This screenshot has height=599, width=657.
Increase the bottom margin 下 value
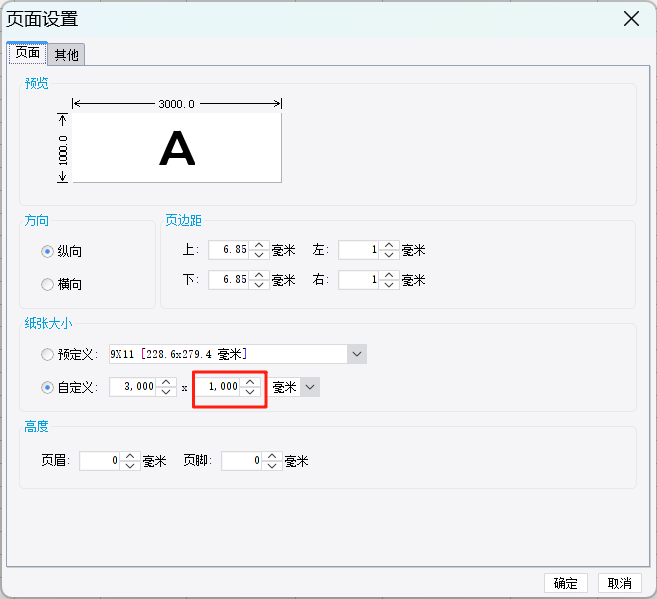[x=259, y=275]
